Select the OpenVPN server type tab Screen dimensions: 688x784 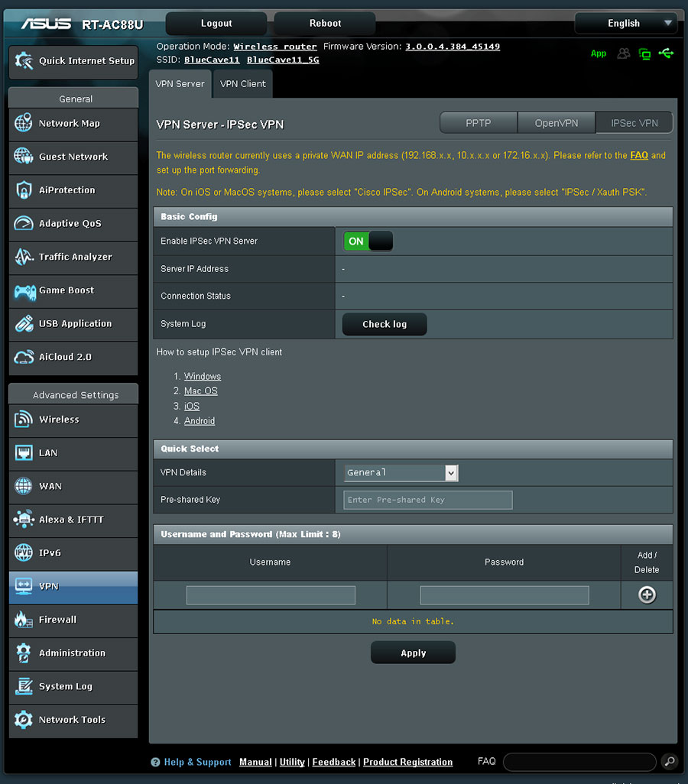click(557, 123)
